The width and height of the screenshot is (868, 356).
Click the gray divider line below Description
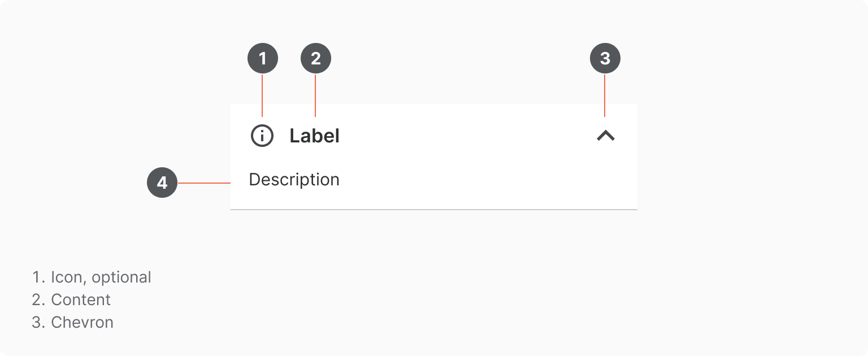(434, 210)
